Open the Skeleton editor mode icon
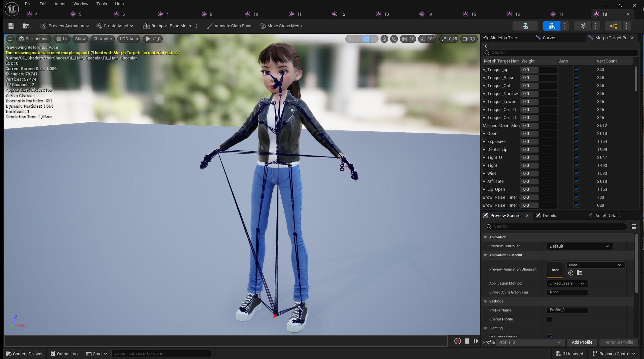The image size is (644, 359). point(525,26)
